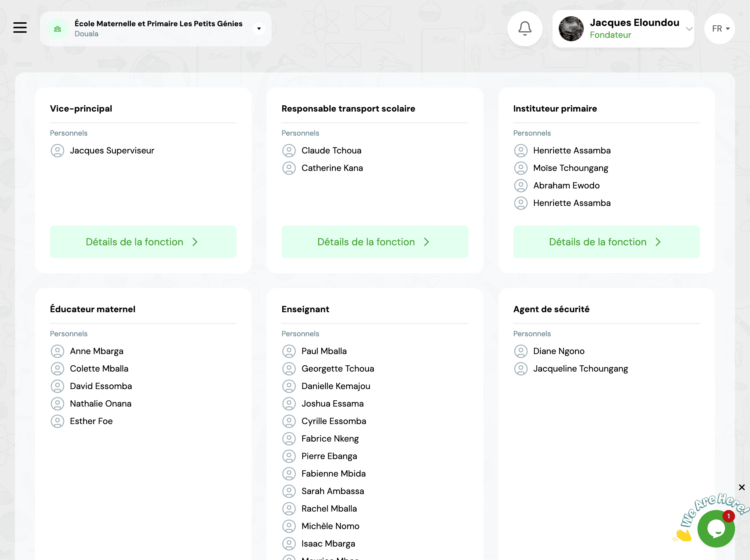The height and width of the screenshot is (560, 750).
Task: Expand the Jacques Eloundou user menu
Action: (x=689, y=29)
